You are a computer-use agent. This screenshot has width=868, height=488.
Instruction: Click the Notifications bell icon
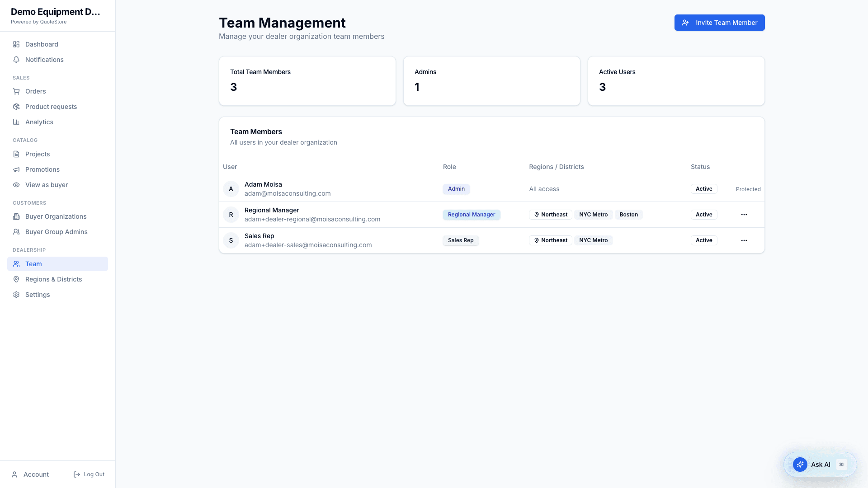tap(16, 60)
